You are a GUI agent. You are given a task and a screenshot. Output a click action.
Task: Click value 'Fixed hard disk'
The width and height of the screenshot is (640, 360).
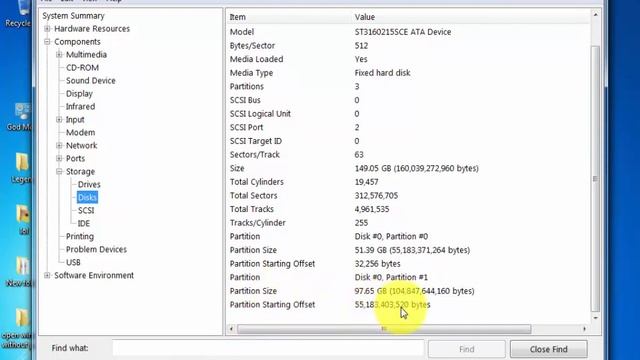point(382,73)
